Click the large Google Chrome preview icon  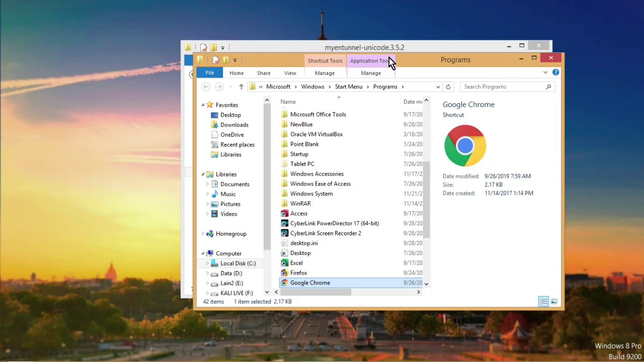[x=465, y=146]
